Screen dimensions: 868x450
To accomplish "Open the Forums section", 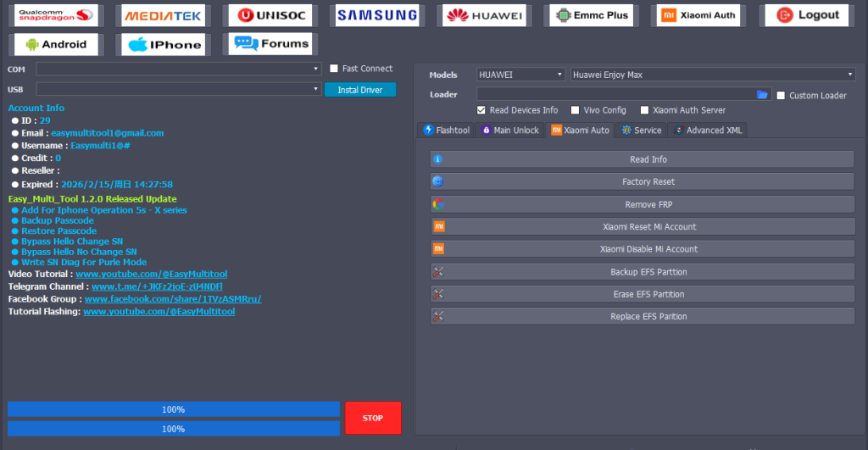I will 270,44.
